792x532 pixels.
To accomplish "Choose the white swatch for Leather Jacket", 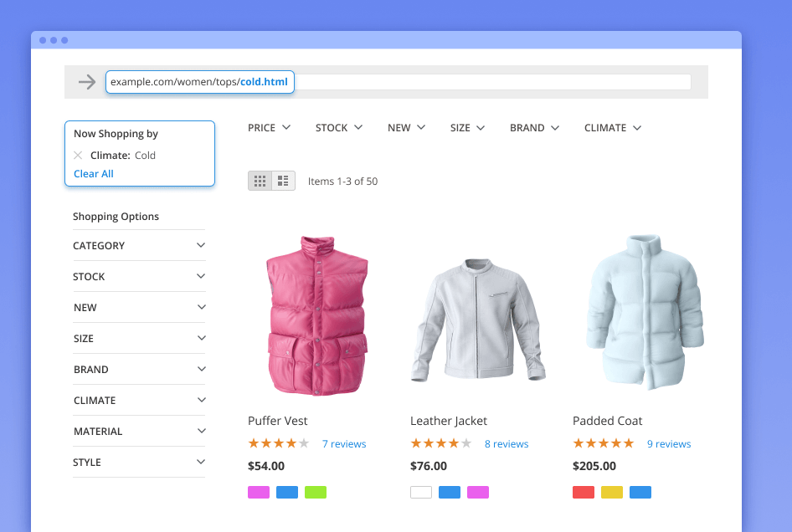I will 421,492.
